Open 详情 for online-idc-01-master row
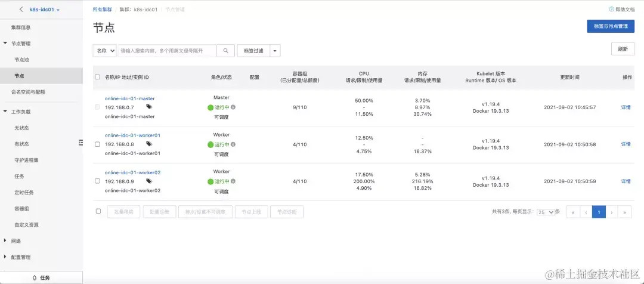The height and width of the screenshot is (284, 644). pyautogui.click(x=626, y=107)
